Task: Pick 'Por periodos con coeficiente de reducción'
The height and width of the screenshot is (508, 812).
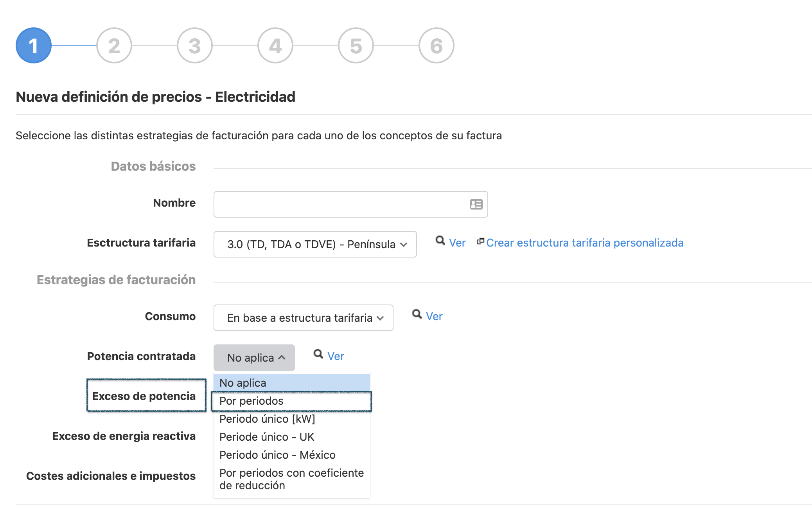Action: [292, 479]
